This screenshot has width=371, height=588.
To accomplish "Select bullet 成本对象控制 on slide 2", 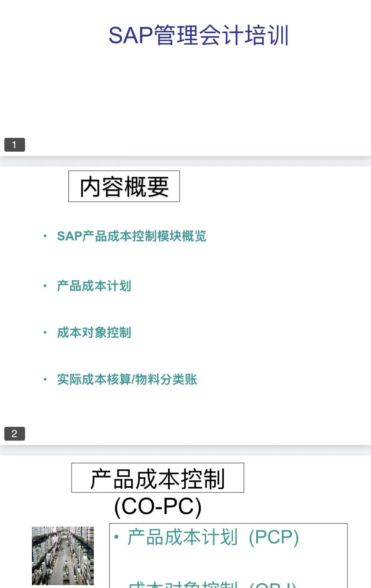I will pos(94,333).
